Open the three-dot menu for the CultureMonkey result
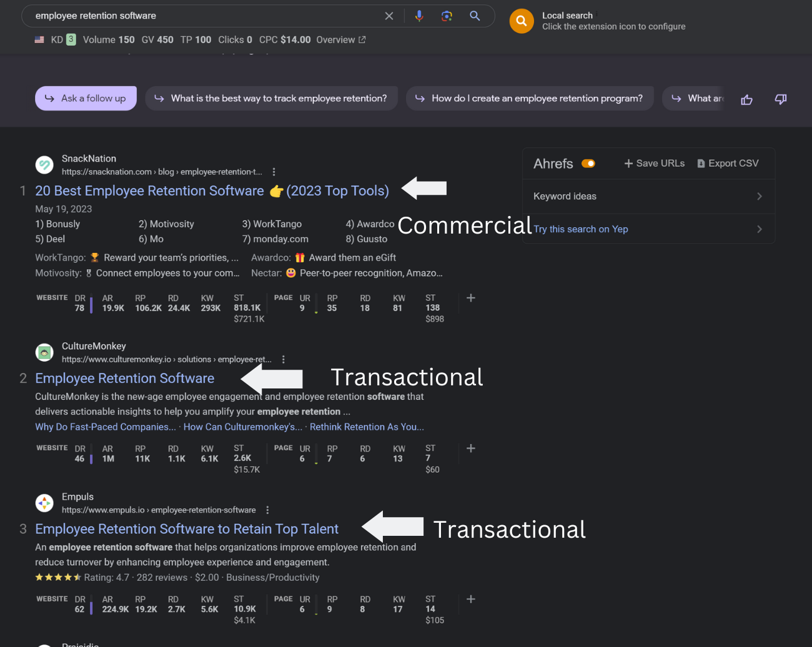 click(x=284, y=359)
